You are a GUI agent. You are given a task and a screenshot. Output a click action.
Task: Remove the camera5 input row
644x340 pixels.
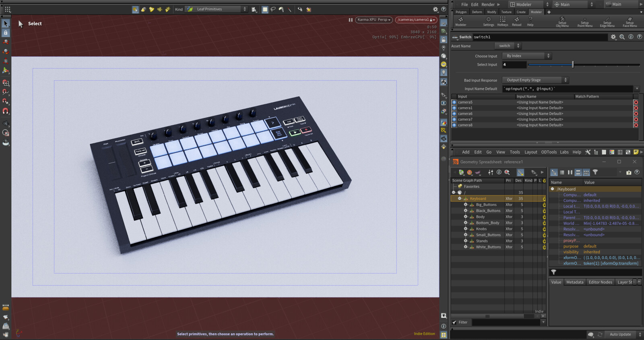636,102
